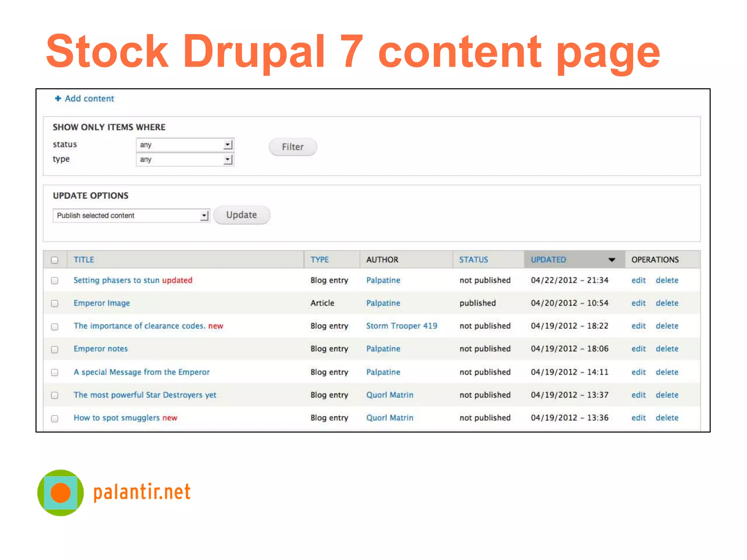
Task: Delete the Emperor notes entry
Action: pyautogui.click(x=667, y=349)
